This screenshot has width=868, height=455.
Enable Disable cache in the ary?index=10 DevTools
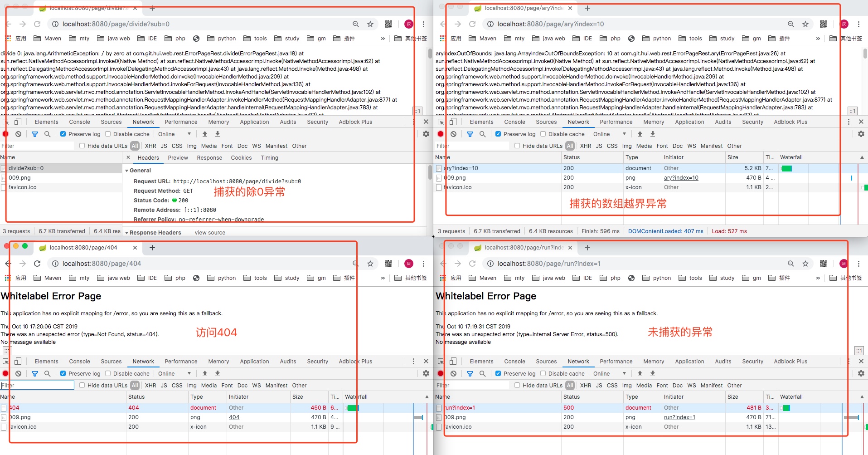(543, 134)
